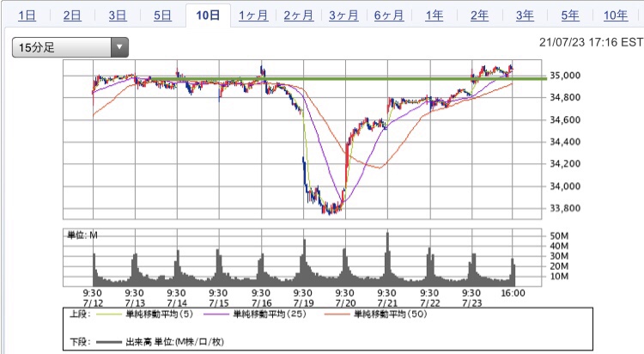This screenshot has width=644, height=354.
Task: Click the 10M volume axis label
Action: tap(559, 276)
